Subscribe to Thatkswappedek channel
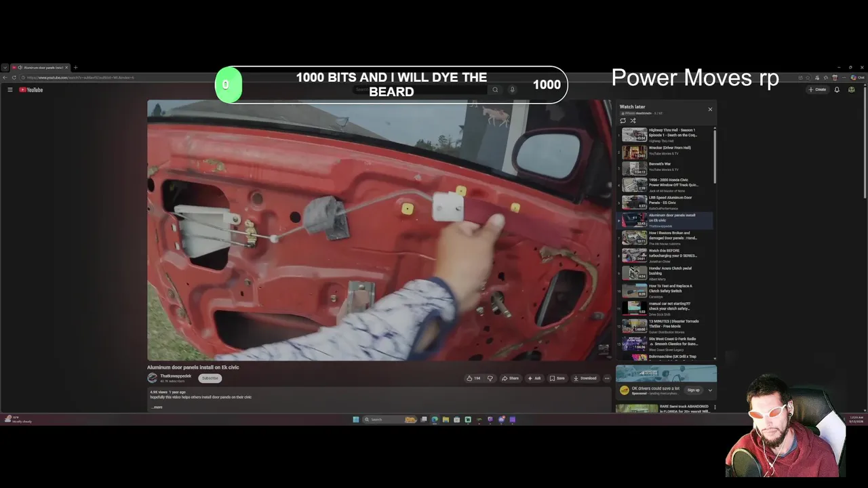The width and height of the screenshot is (868, 488). tap(210, 378)
